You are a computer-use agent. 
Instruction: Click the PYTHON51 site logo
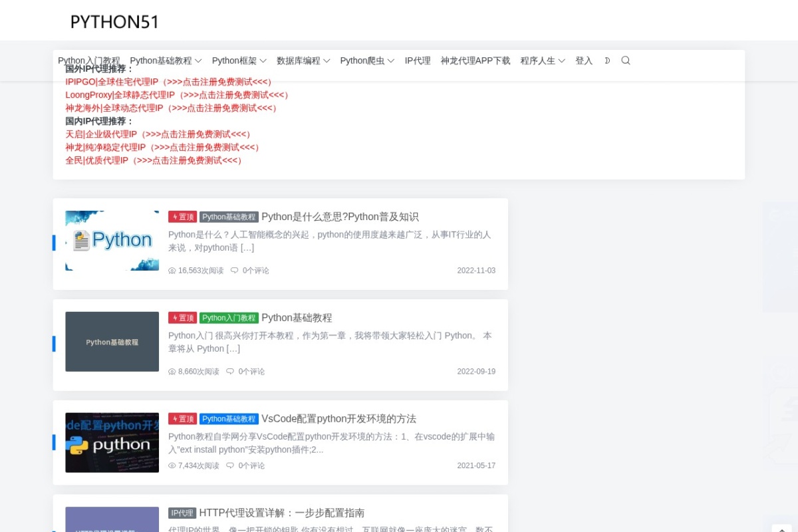114,22
